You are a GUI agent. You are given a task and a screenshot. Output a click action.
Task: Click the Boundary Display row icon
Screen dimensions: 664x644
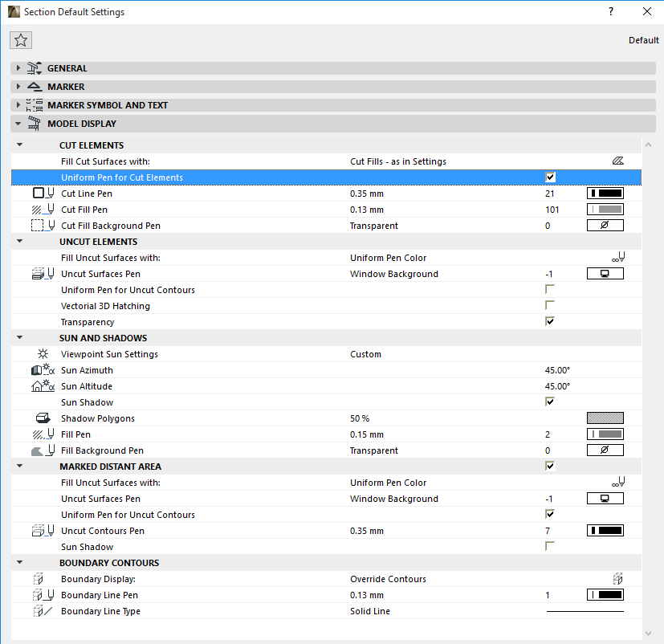click(x=39, y=579)
